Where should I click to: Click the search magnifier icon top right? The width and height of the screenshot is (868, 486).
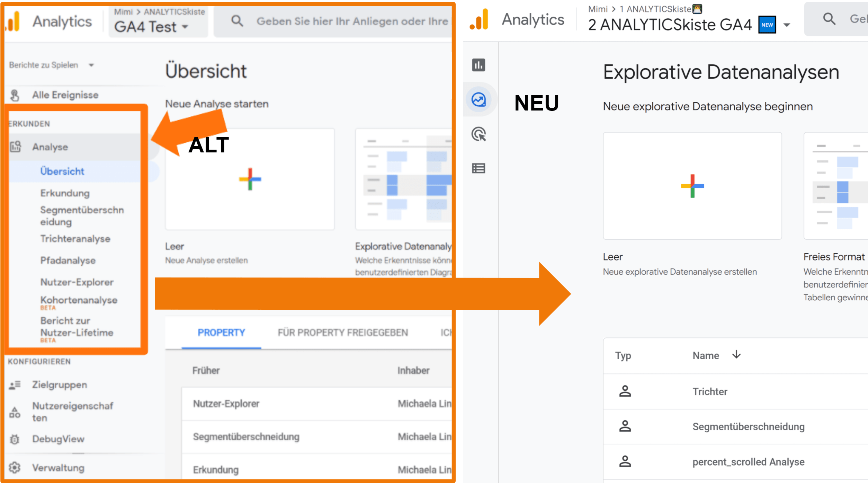point(829,19)
